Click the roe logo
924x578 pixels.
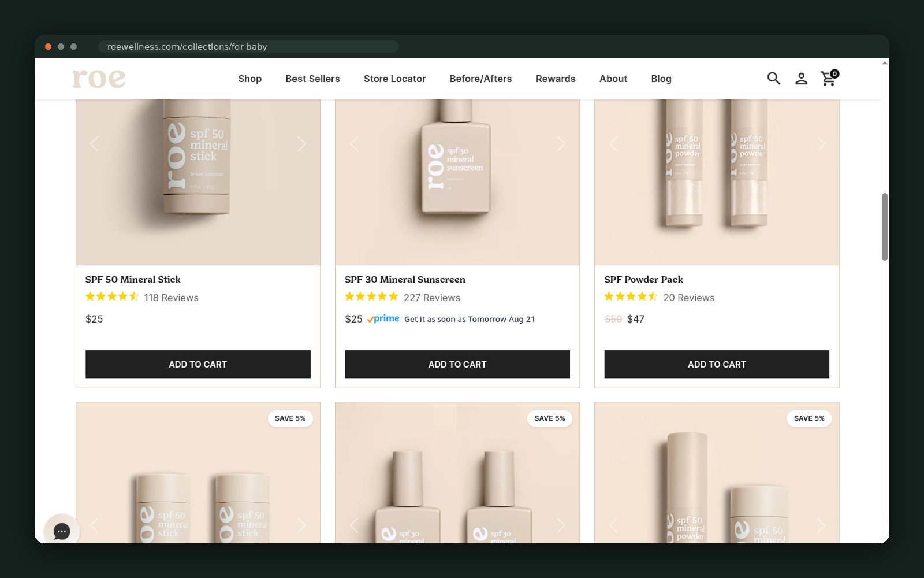point(99,79)
